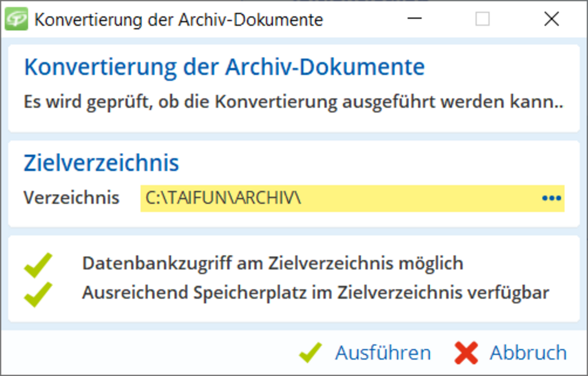Click the green Taifun app icon in title bar
This screenshot has height=376, width=588.
pyautogui.click(x=16, y=19)
